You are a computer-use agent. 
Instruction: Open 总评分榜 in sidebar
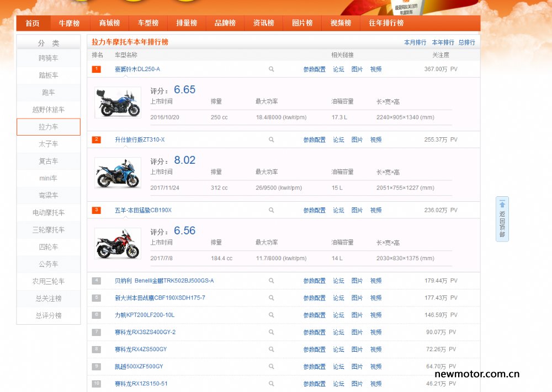[49, 316]
